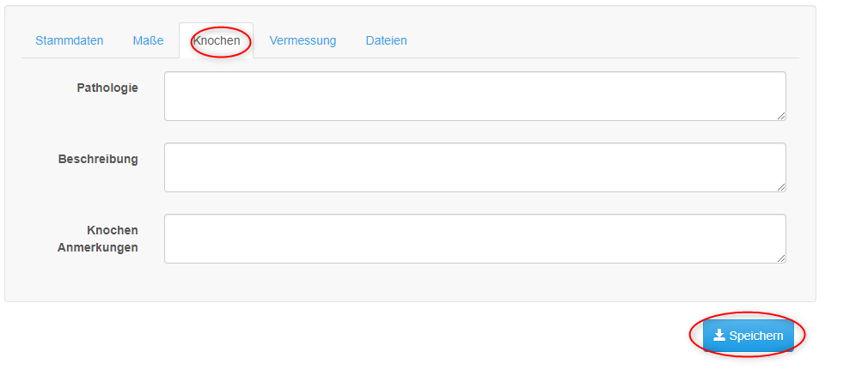View master data via Stammdaten link
The width and height of the screenshot is (868, 370).
point(70,40)
